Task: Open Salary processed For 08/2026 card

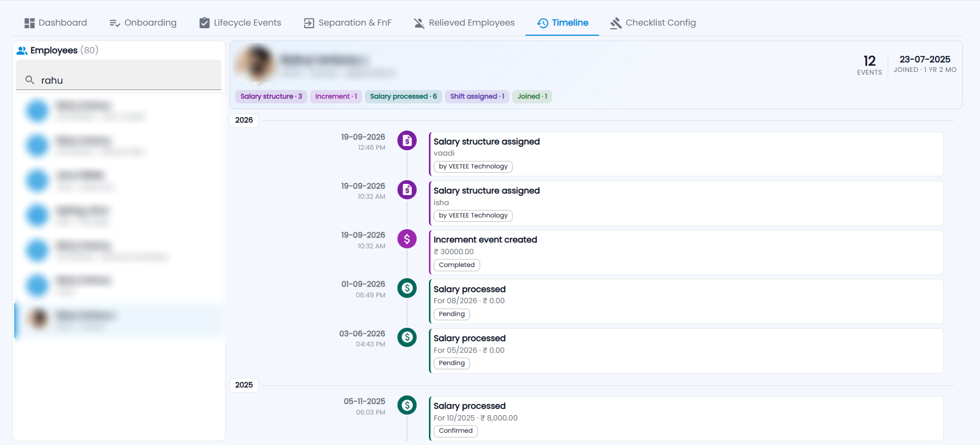Action: [x=686, y=301]
